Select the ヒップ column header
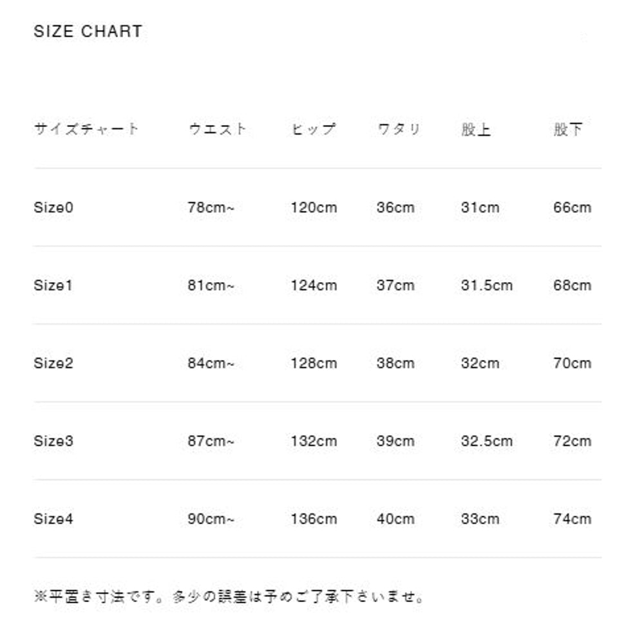This screenshot has width=644, height=644. [x=313, y=129]
